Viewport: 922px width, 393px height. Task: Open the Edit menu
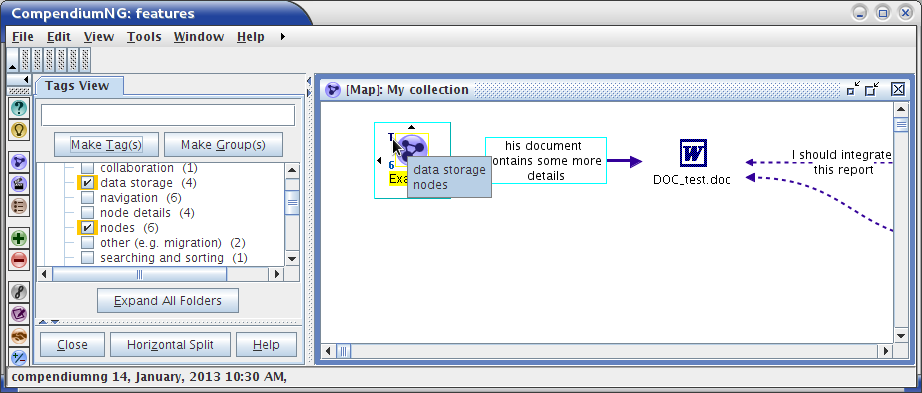pyautogui.click(x=59, y=36)
